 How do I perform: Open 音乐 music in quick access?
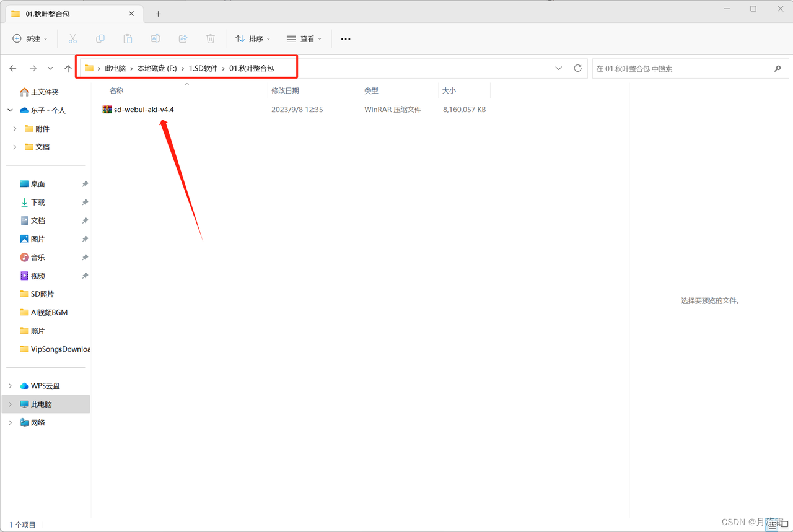coord(32,258)
